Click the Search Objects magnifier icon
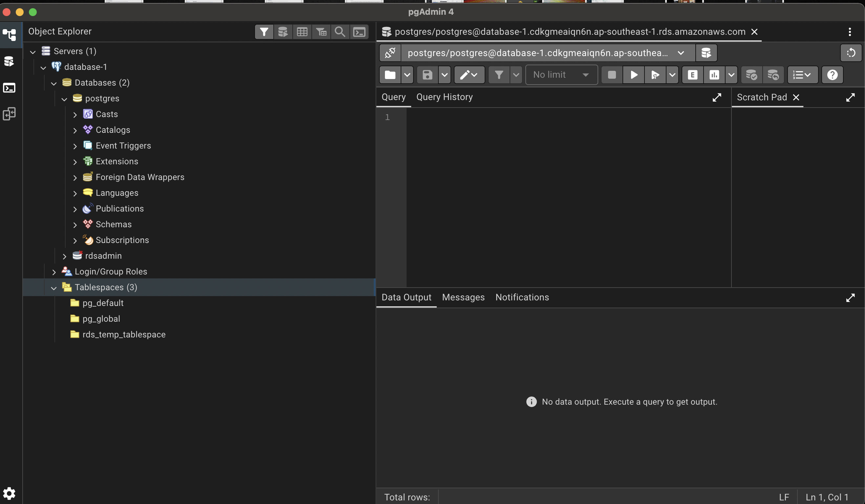The image size is (865, 504). click(x=340, y=32)
